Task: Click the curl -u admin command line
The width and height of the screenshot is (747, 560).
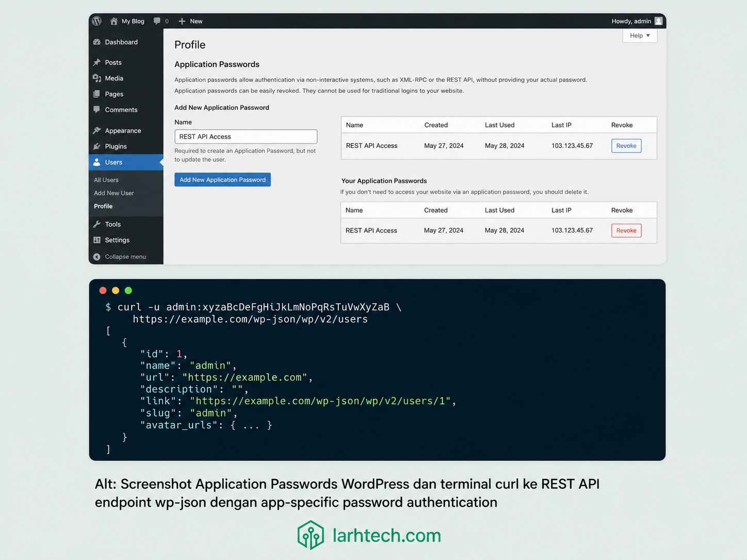Action: pyautogui.click(x=253, y=307)
